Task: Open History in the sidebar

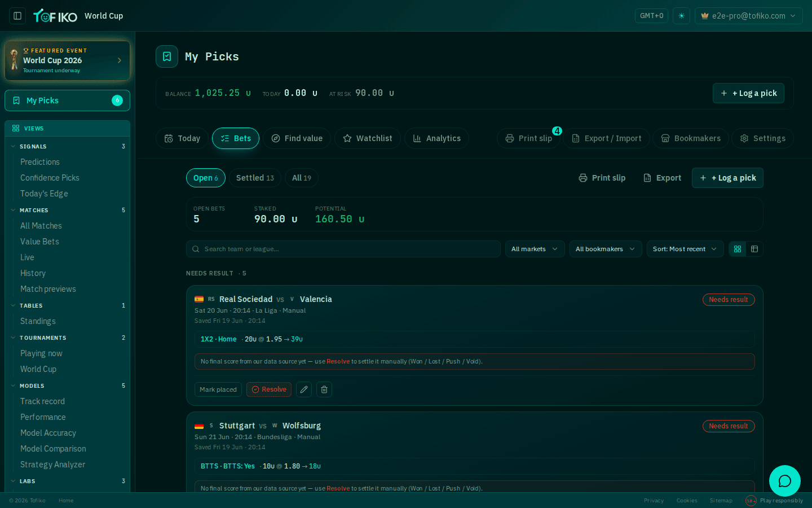Action: (x=33, y=273)
